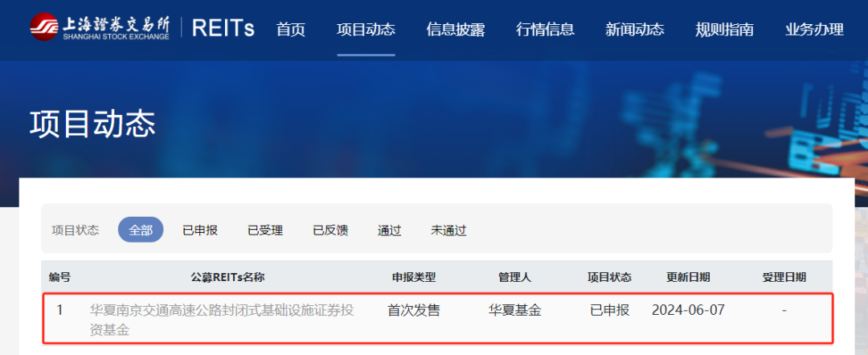
Task: Filter projects by 已申报 status
Action: (x=200, y=231)
